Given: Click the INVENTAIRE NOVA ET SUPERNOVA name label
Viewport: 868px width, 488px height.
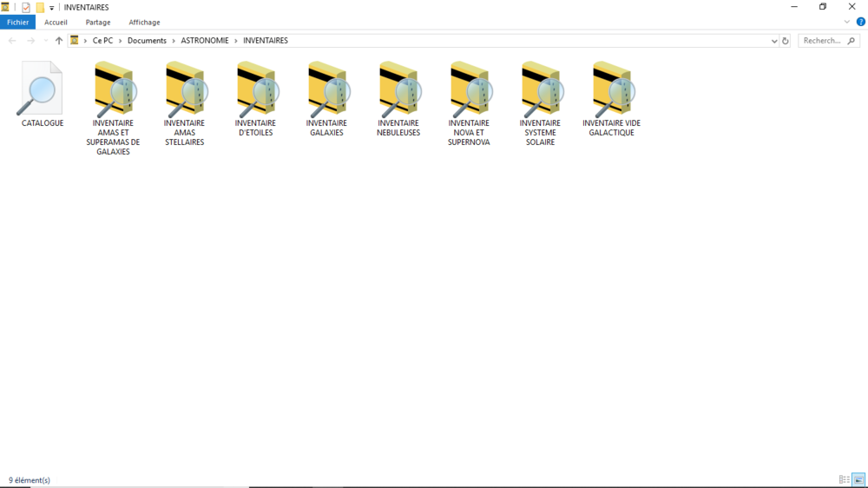Looking at the screenshot, I should (469, 132).
